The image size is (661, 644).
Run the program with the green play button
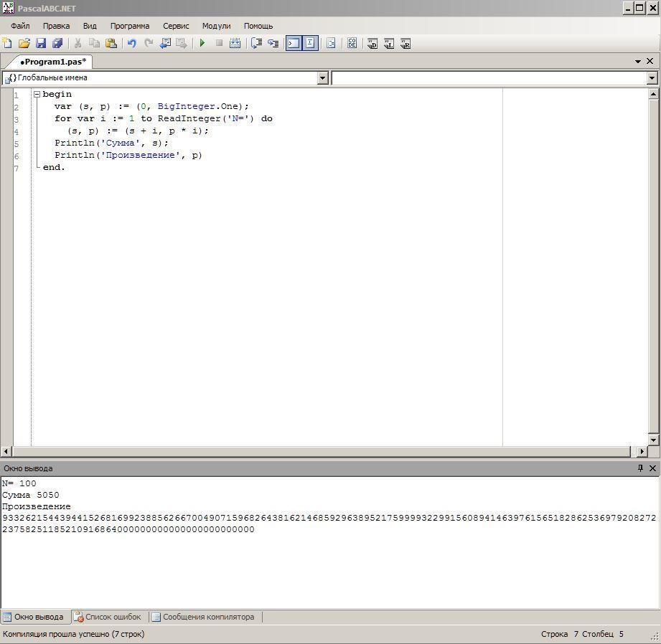pos(202,43)
